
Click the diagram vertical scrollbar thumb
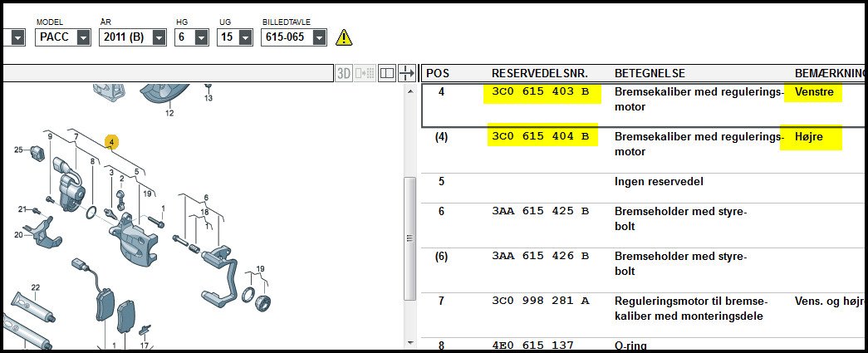point(409,237)
